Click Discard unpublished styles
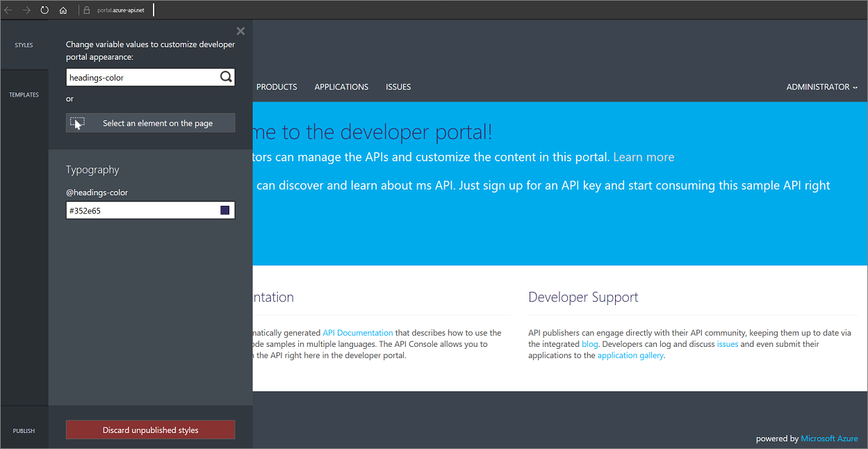This screenshot has height=449, width=868. 150,430
